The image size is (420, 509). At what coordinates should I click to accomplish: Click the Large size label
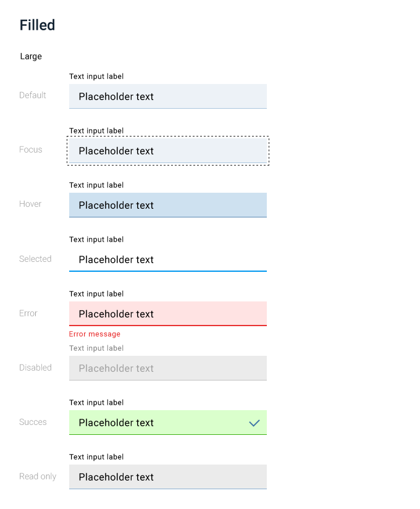click(x=31, y=56)
